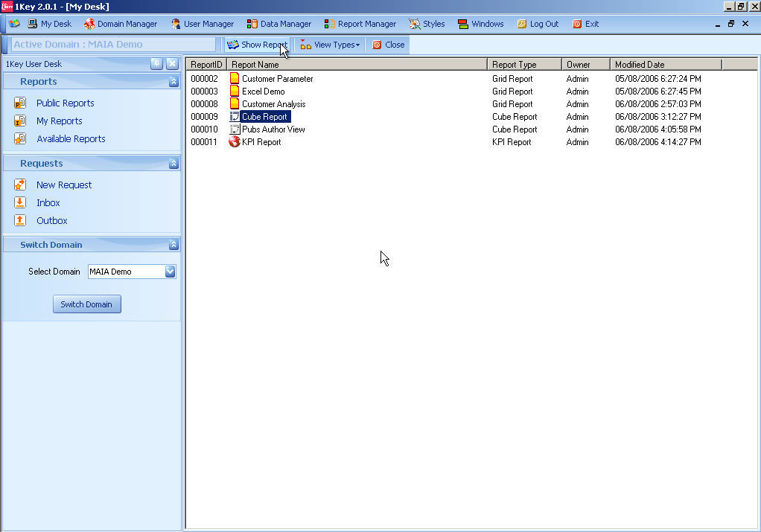The height and width of the screenshot is (532, 761).
Task: Select the Customer Analysis report name
Action: [274, 103]
